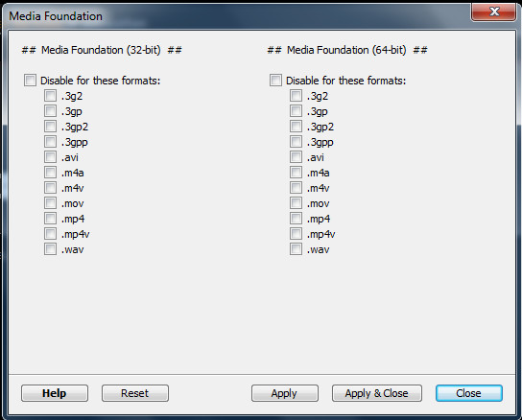Select .m4v checkbox in 32-bit list

tap(50, 187)
